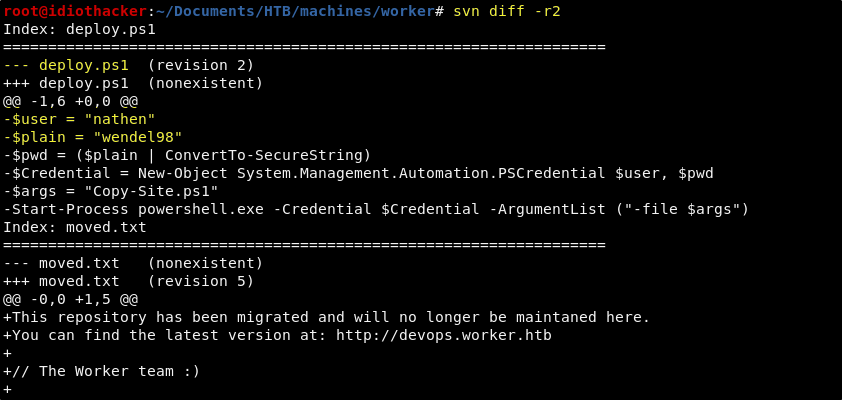This screenshot has height=400, width=842.
Task: Click the username value "nathen"
Action: (x=120, y=119)
